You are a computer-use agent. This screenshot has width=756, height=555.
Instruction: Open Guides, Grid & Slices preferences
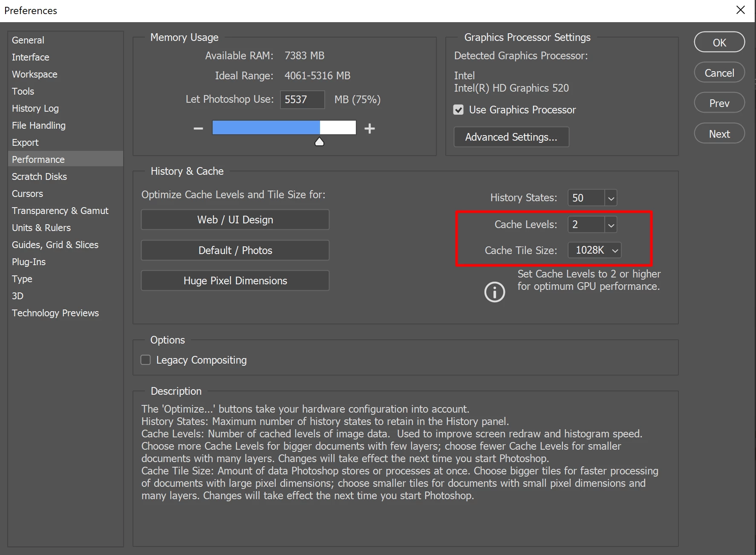point(65,245)
